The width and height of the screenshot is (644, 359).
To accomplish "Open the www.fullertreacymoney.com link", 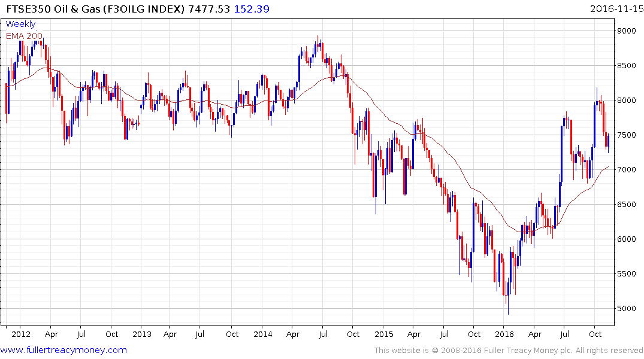I will (x=64, y=350).
